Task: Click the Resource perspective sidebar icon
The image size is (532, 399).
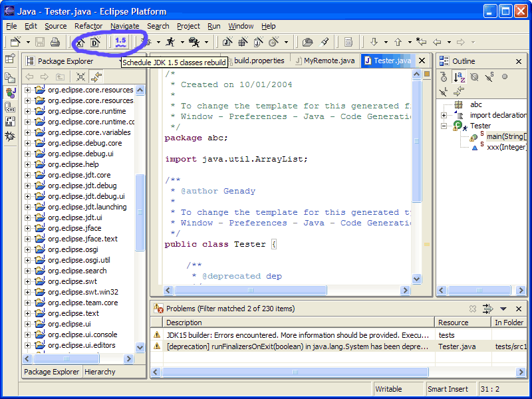Action: 10,78
